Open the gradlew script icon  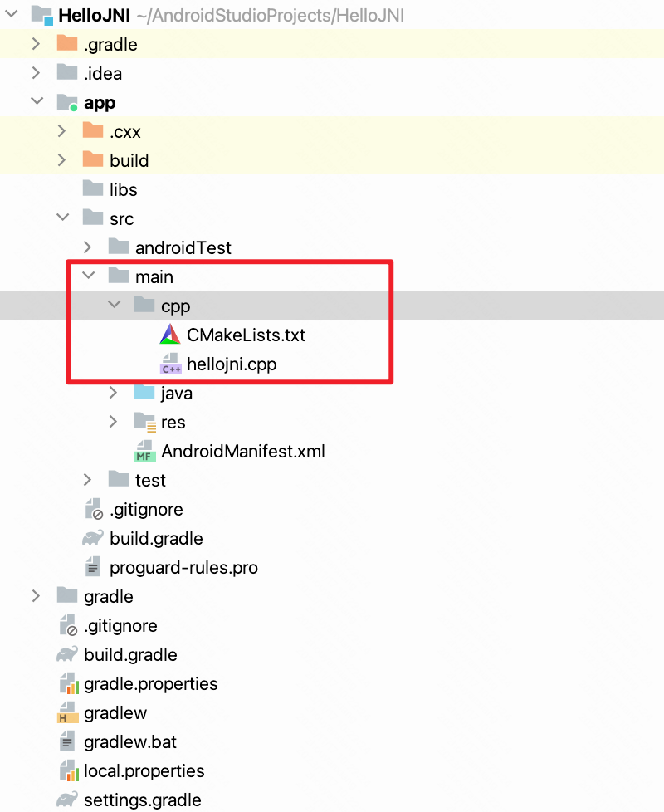[68, 712]
